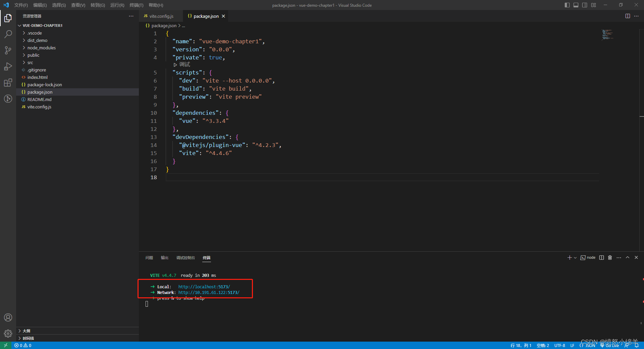Click Go Live in the status bar

[x=610, y=345]
